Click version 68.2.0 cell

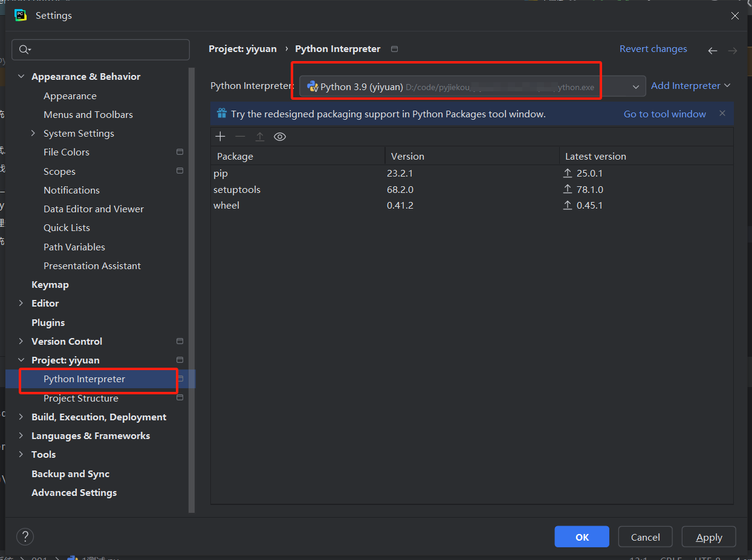400,189
